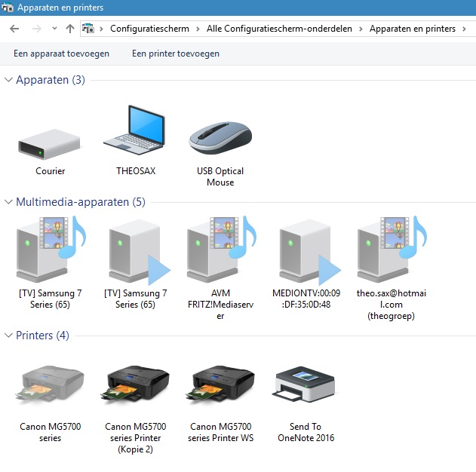Click the Courier label text
The height and width of the screenshot is (472, 476).
coord(50,171)
